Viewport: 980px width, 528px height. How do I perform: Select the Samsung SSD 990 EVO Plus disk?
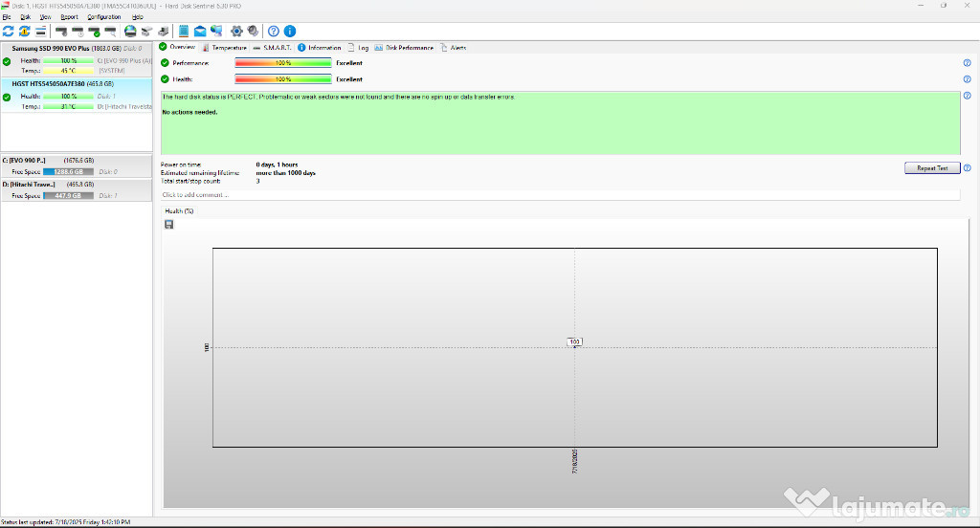pos(77,59)
